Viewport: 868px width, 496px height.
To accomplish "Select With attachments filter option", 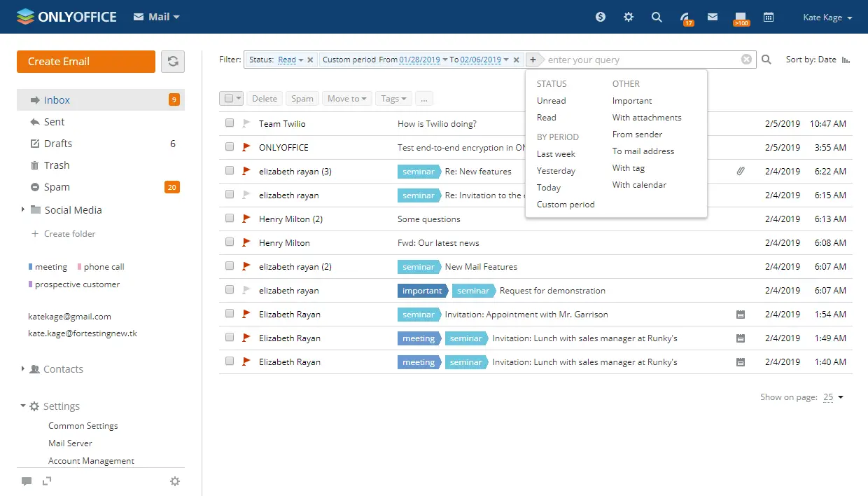I will tap(647, 118).
